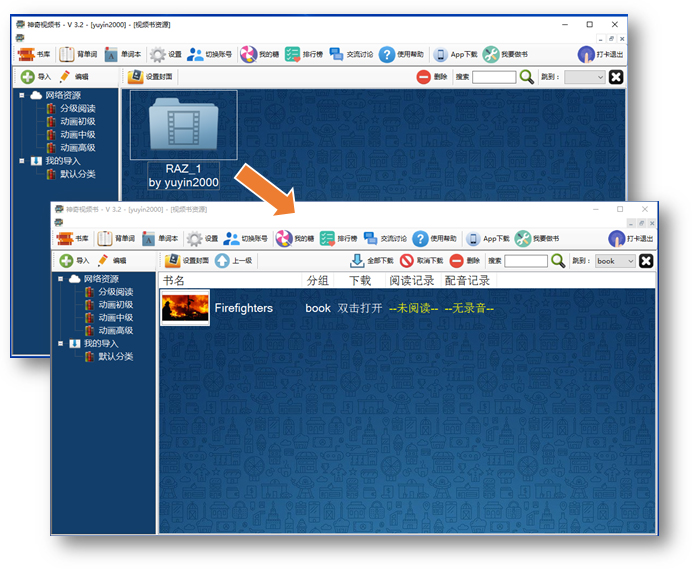
Task: Open empty 跳到 dropdown in back window
Action: pyautogui.click(x=584, y=77)
